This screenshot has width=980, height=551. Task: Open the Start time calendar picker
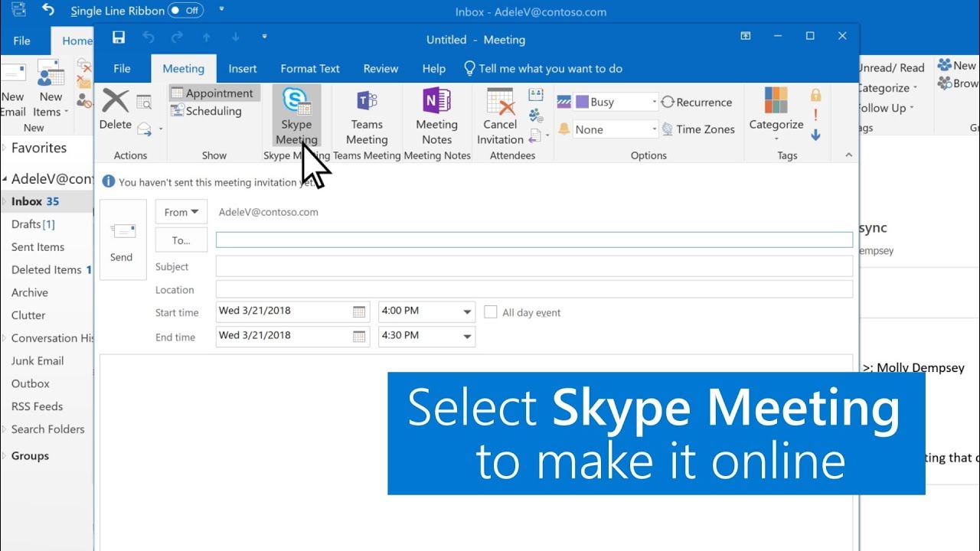(x=359, y=311)
